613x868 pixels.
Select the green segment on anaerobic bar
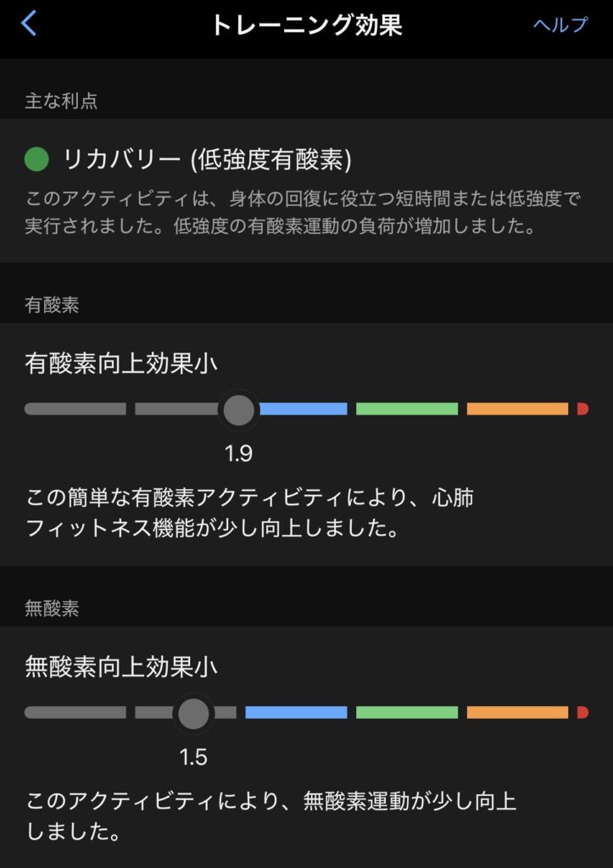[x=406, y=713]
